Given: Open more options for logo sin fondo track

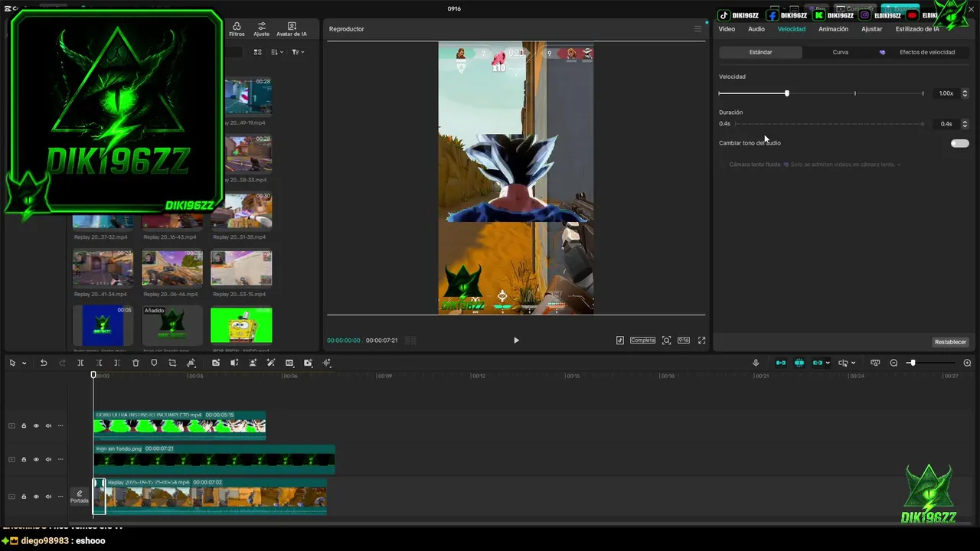Looking at the screenshot, I should click(60, 459).
